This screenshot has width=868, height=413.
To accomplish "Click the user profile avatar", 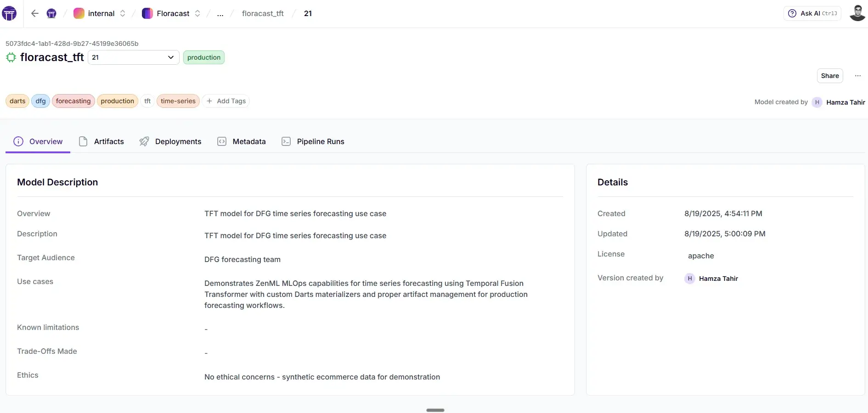I will pos(857,13).
